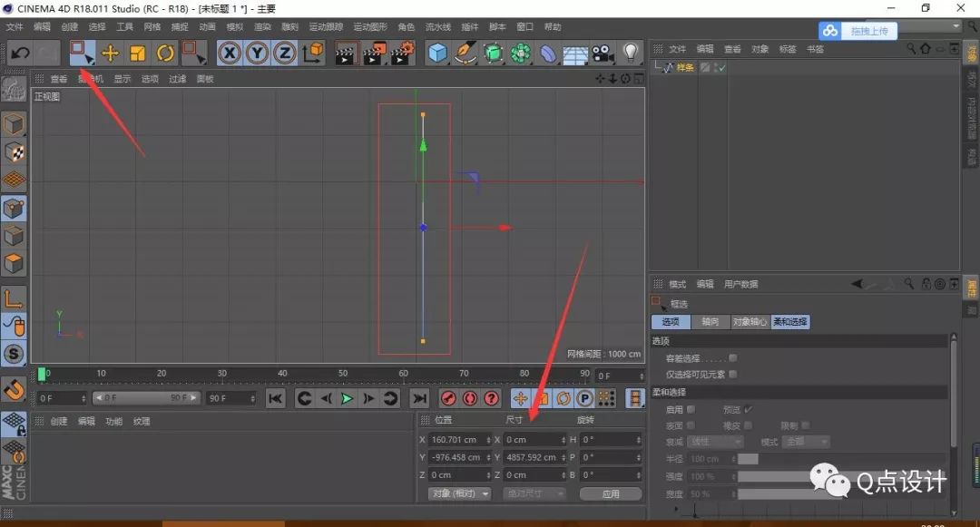Switch to Points mode on left toolbar
Screen dimensions: 980x527
click(x=15, y=208)
